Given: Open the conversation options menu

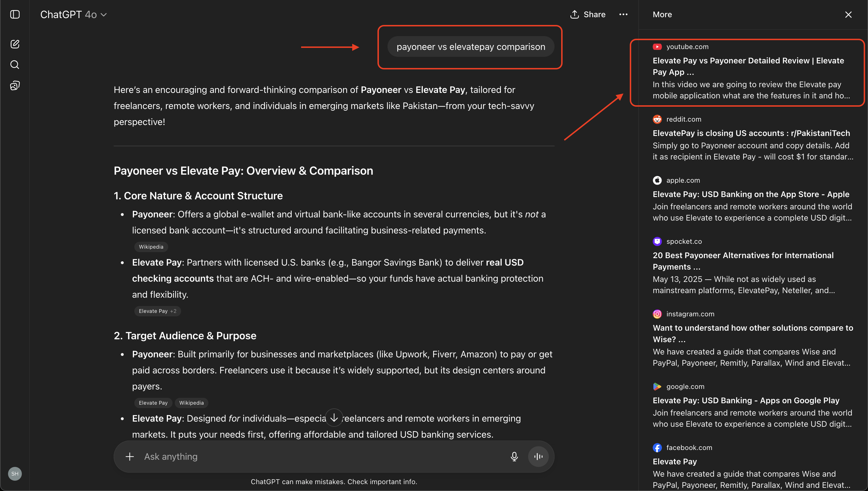Looking at the screenshot, I should 623,15.
